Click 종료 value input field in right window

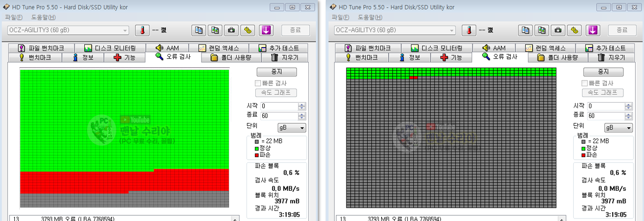(x=606, y=115)
